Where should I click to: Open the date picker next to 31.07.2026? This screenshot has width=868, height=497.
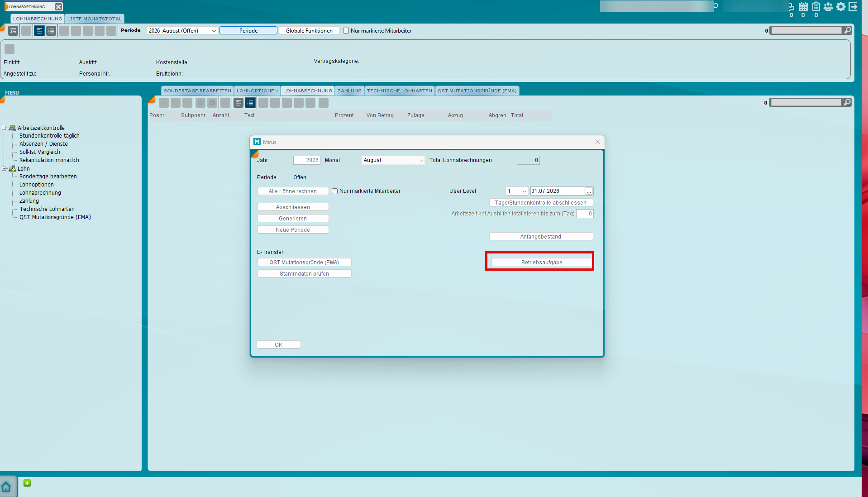[589, 191]
